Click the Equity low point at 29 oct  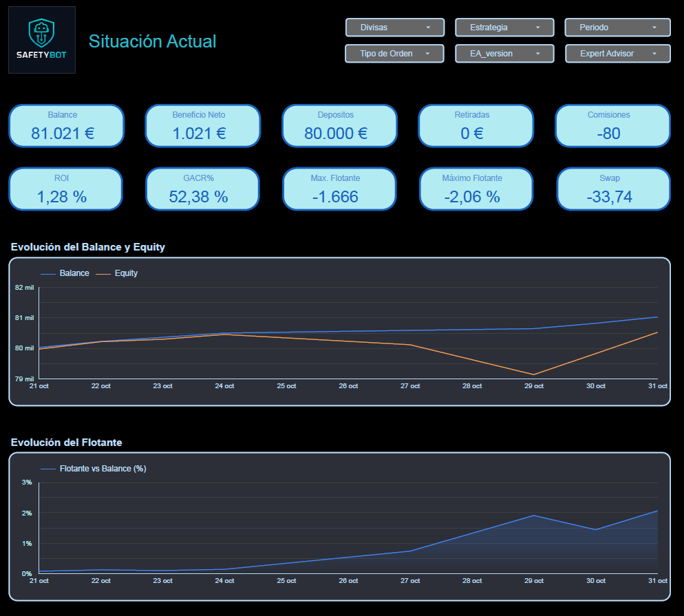[533, 374]
